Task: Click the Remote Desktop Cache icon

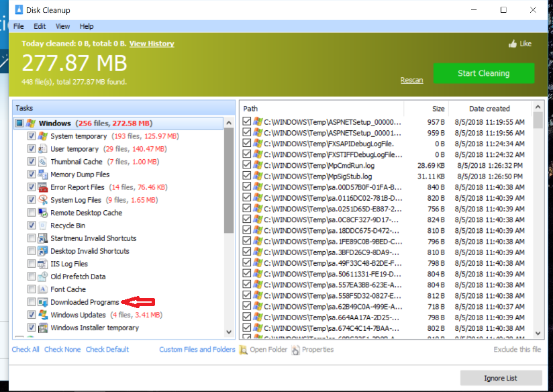Action: (x=43, y=213)
